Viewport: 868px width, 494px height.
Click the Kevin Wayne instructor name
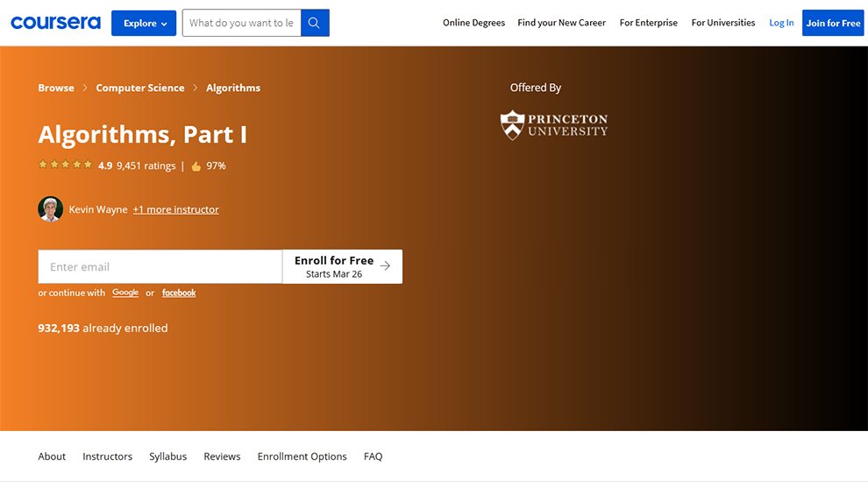coord(98,209)
